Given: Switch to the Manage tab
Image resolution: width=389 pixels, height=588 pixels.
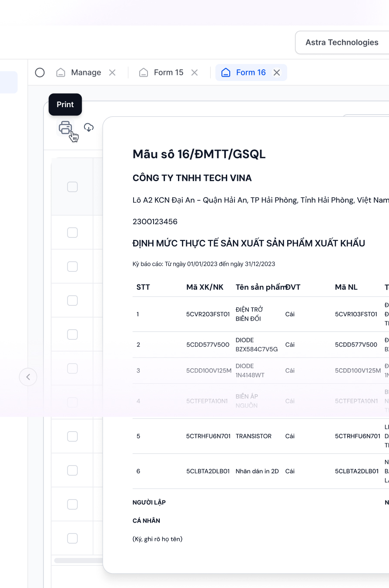Looking at the screenshot, I should tap(86, 73).
